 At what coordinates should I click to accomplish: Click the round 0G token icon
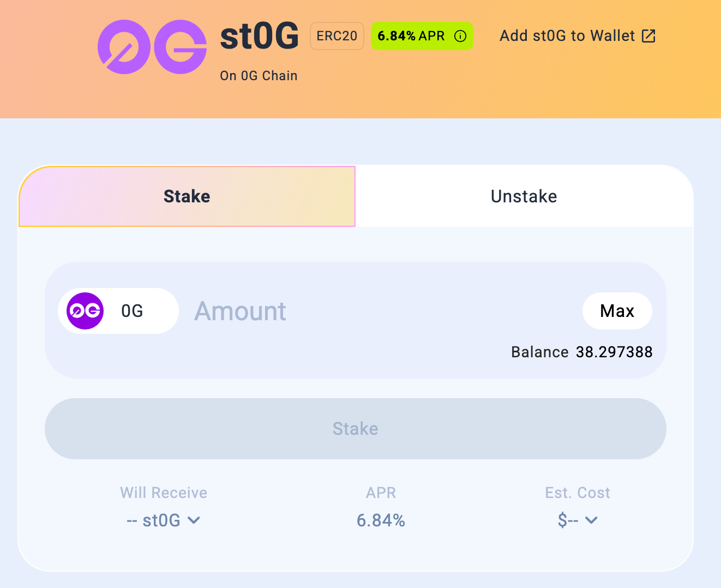(x=85, y=311)
